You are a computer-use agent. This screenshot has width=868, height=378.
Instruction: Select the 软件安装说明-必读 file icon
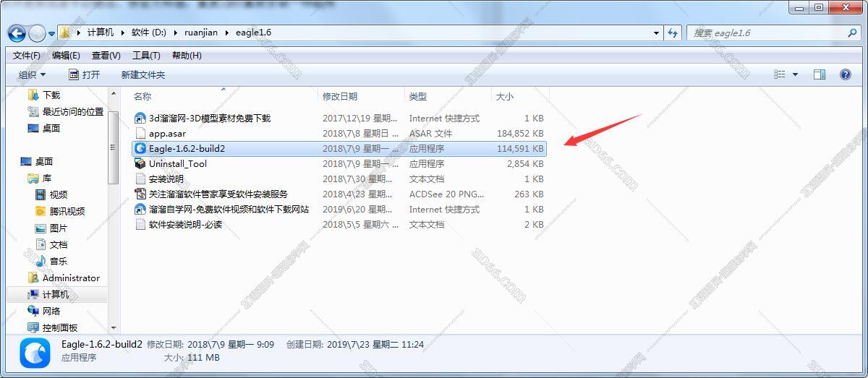point(140,224)
